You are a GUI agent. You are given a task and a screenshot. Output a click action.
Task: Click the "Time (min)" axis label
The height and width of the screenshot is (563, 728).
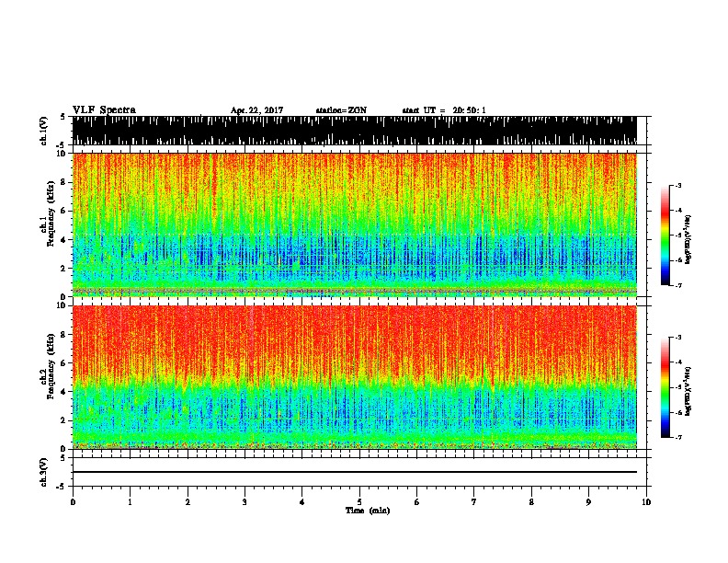pyautogui.click(x=368, y=511)
